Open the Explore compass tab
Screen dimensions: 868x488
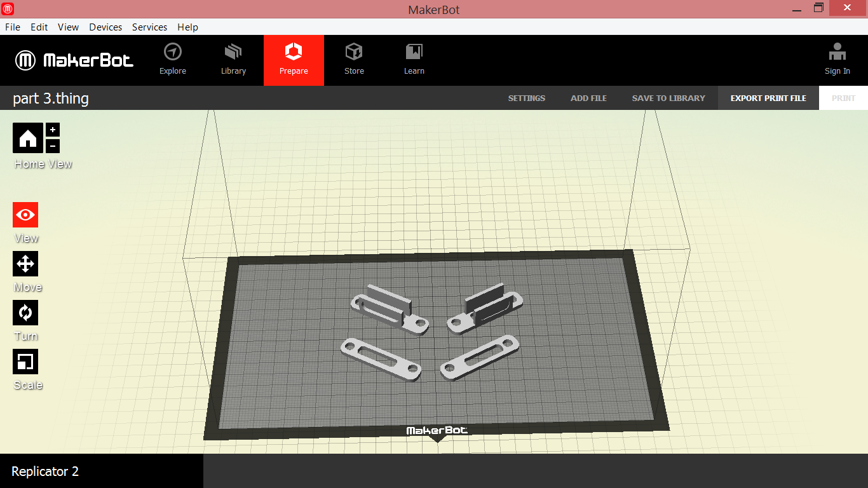point(173,60)
